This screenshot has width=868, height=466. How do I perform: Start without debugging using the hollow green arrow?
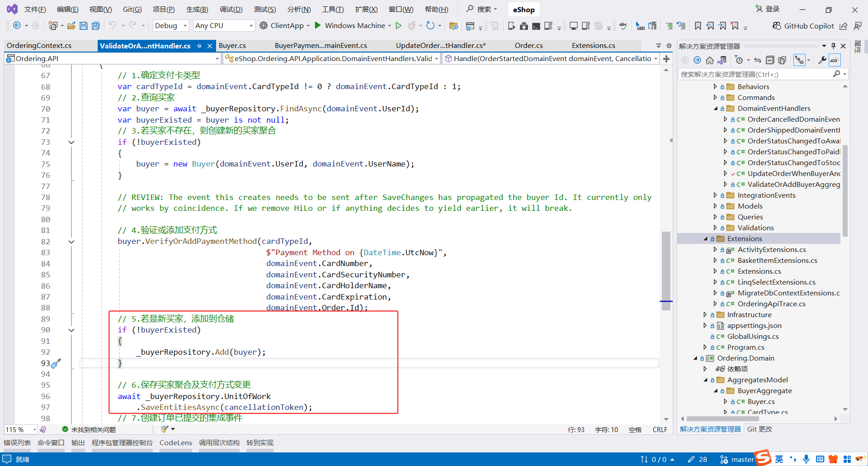[x=398, y=25]
